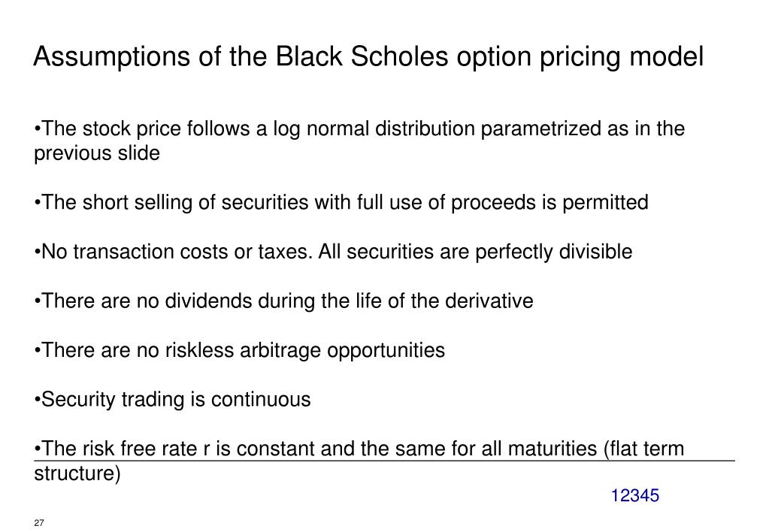Select the Security trading is continuous bullet
This screenshot has height=532, width=769.
[x=172, y=400]
